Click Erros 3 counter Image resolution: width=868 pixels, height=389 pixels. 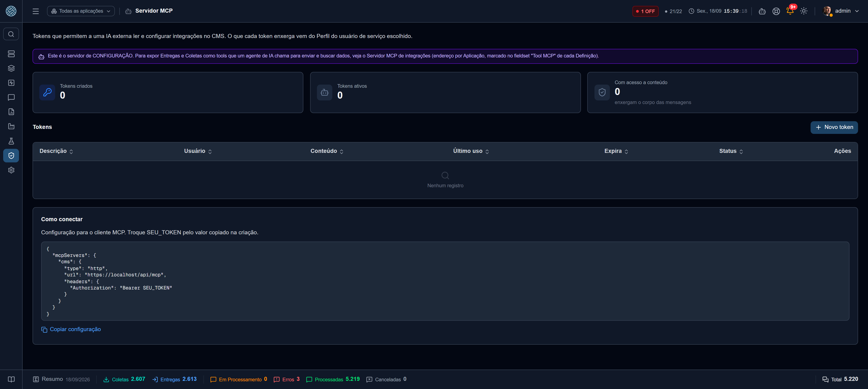(x=287, y=379)
